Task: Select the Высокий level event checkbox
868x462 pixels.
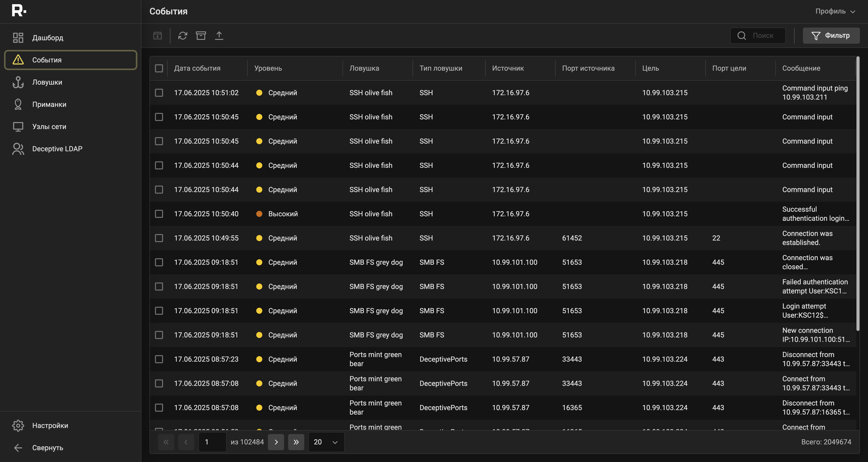Action: click(159, 214)
